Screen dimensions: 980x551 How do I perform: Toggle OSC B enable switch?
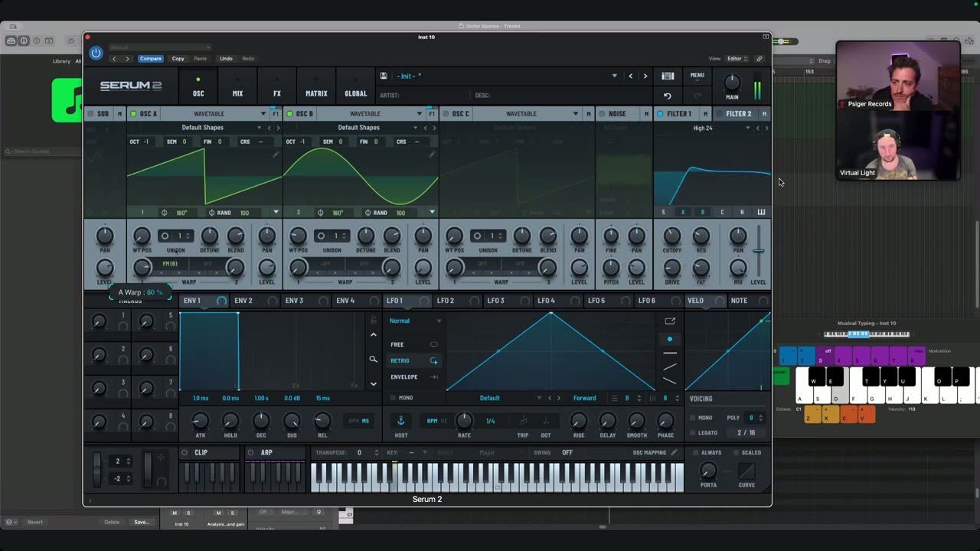289,113
